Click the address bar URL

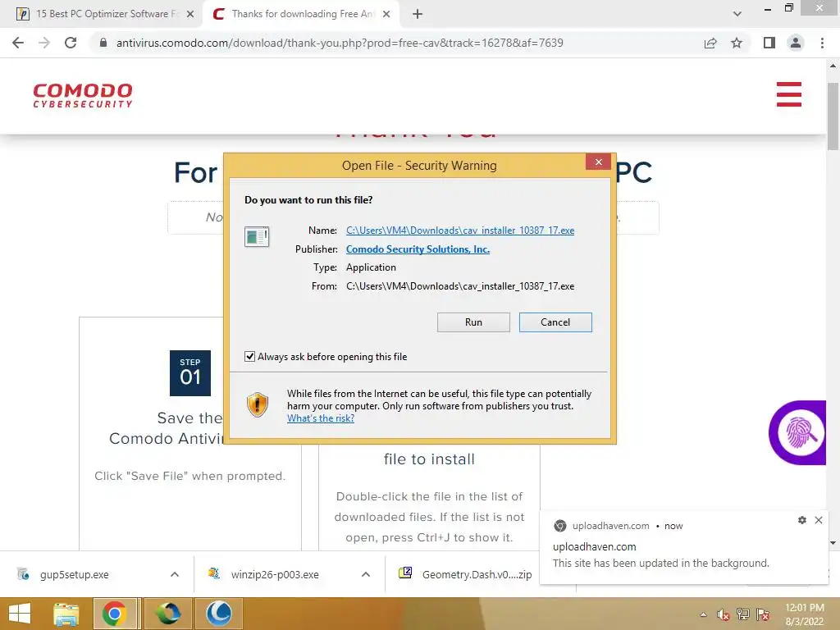click(x=340, y=43)
